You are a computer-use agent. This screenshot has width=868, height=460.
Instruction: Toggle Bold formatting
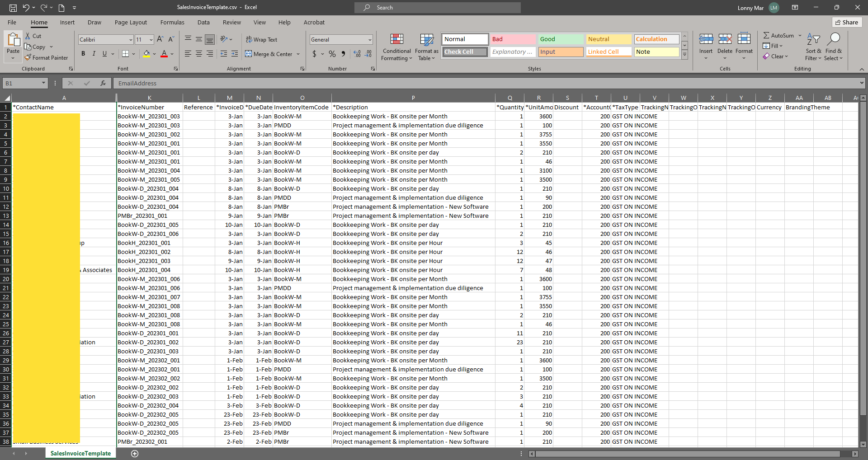pyautogui.click(x=83, y=54)
